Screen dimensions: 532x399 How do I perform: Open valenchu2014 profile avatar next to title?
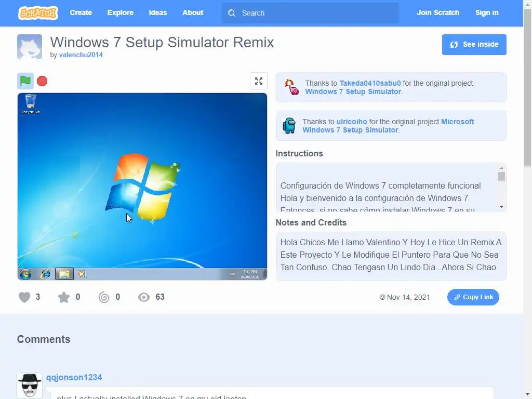tap(30, 47)
